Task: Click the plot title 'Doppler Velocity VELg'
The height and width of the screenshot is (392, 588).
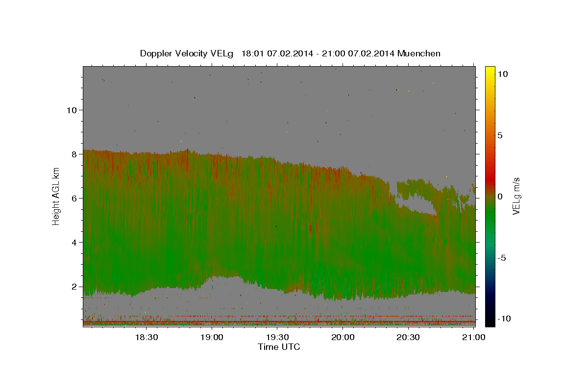Action: click(188, 53)
